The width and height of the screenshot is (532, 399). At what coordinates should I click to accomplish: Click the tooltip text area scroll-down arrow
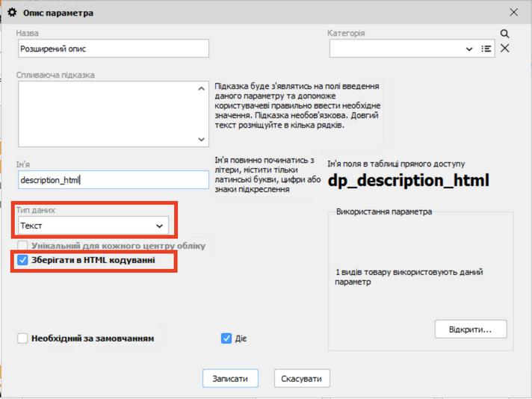202,139
